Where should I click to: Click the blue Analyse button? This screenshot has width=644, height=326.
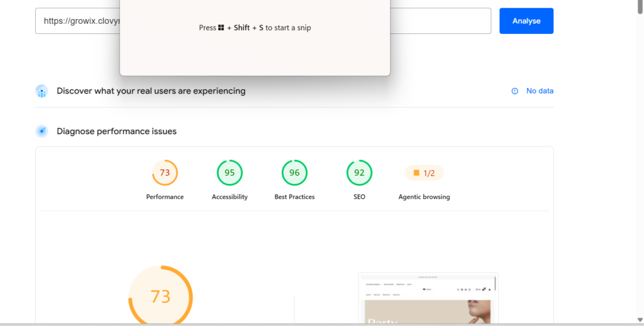pyautogui.click(x=526, y=21)
